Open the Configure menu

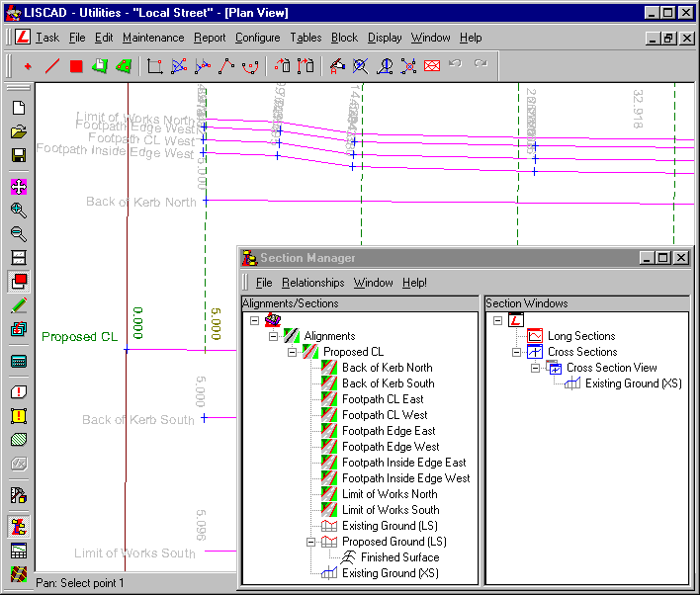point(258,38)
